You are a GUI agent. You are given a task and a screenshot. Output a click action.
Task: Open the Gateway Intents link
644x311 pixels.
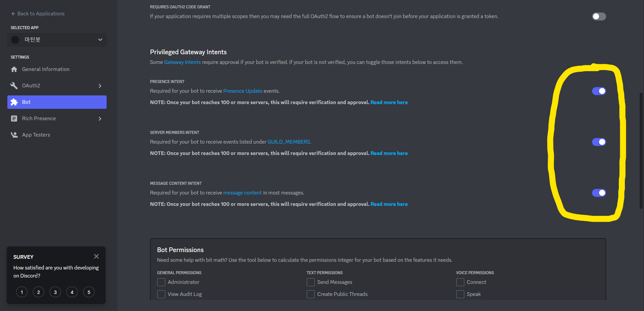click(182, 62)
